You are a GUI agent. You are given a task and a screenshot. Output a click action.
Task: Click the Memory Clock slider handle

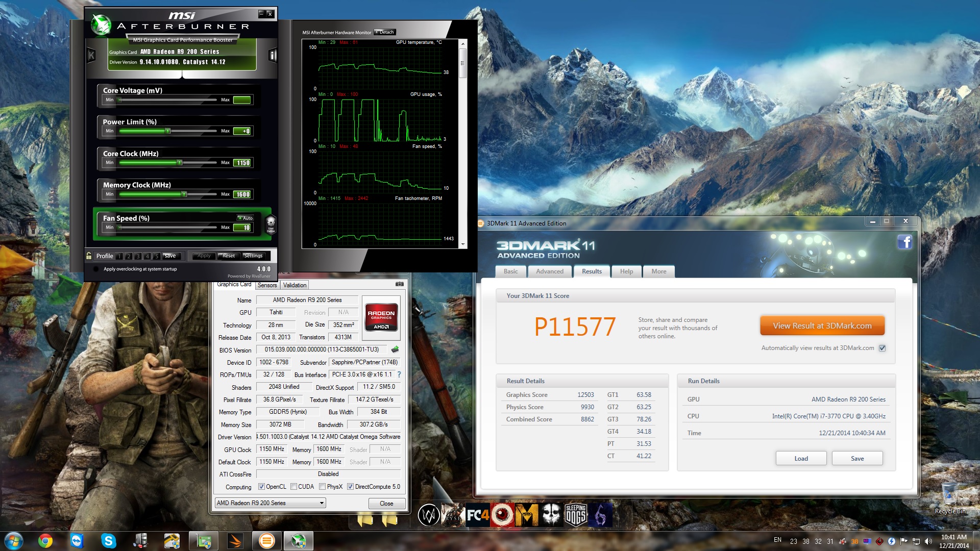pos(184,194)
